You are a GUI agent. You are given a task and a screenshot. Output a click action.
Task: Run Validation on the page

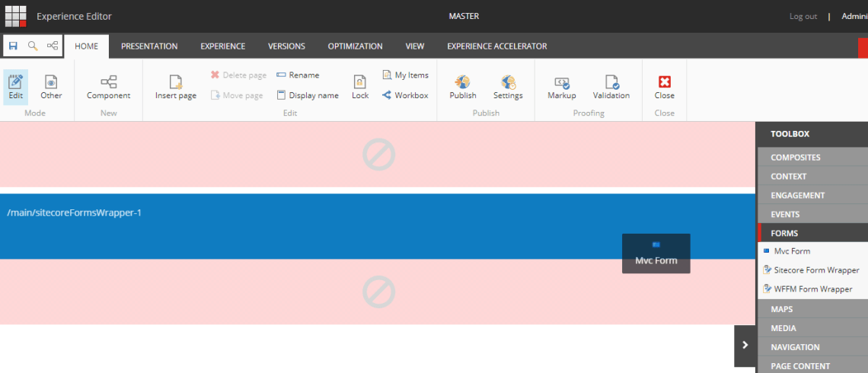(611, 88)
